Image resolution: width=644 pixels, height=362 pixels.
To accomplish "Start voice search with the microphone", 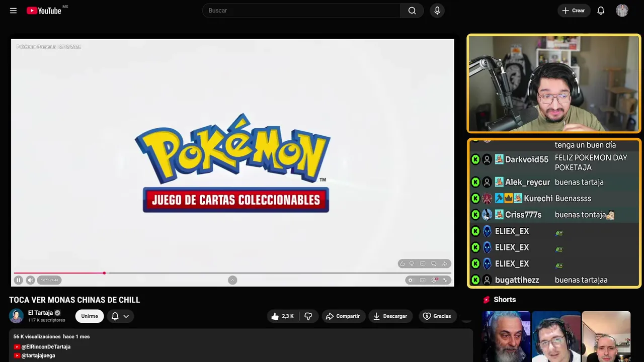I will (x=437, y=11).
